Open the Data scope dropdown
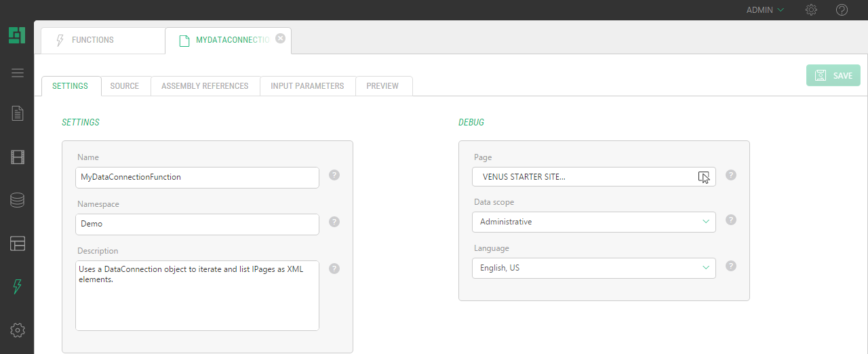The image size is (868, 354). [593, 222]
